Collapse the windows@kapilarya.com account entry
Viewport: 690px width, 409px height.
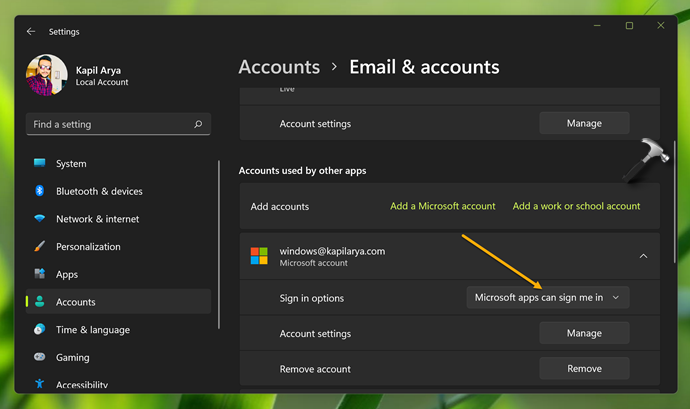643,256
